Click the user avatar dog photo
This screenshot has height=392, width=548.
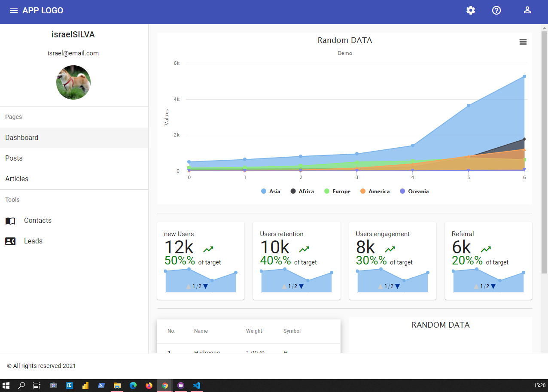73,82
